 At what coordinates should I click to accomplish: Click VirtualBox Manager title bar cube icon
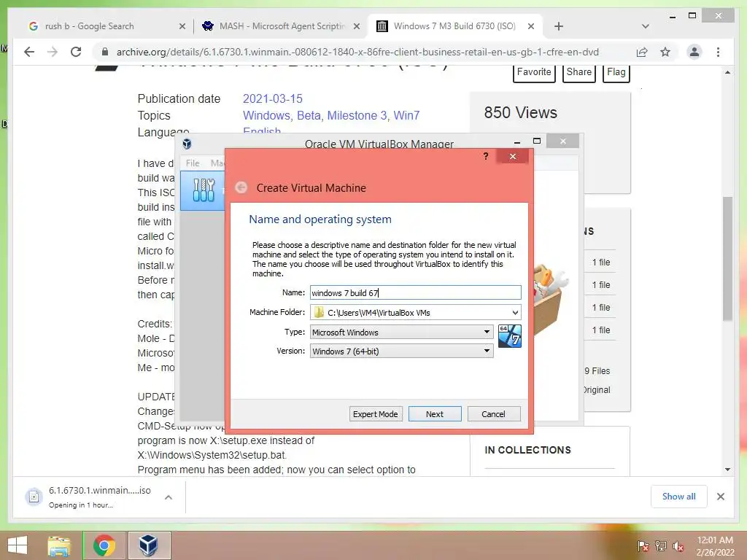click(x=187, y=144)
